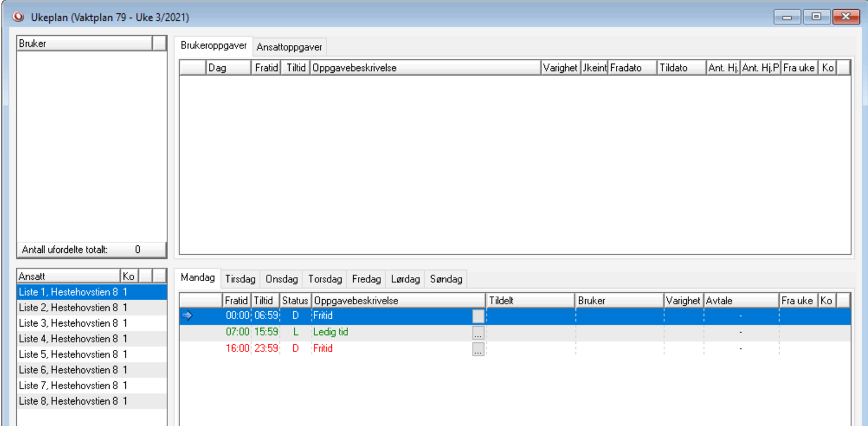
Task: Click the Oppgavebeskrivelse header in upper table
Action: click(x=426, y=68)
